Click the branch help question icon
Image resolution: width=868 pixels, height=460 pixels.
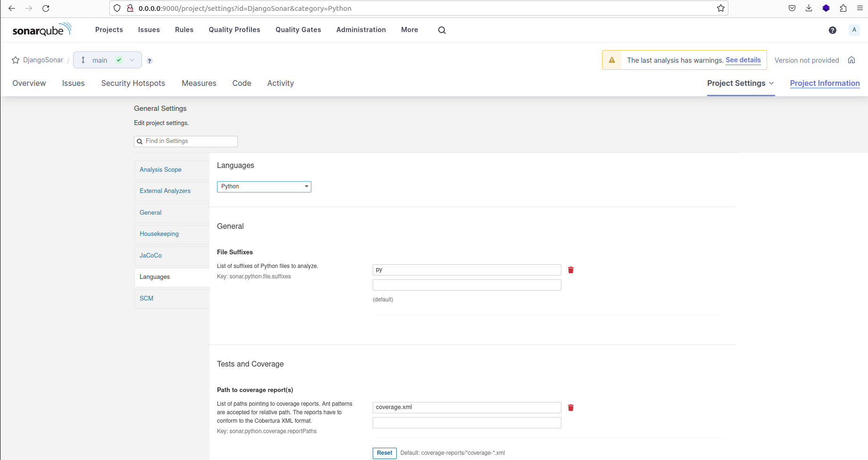point(150,61)
